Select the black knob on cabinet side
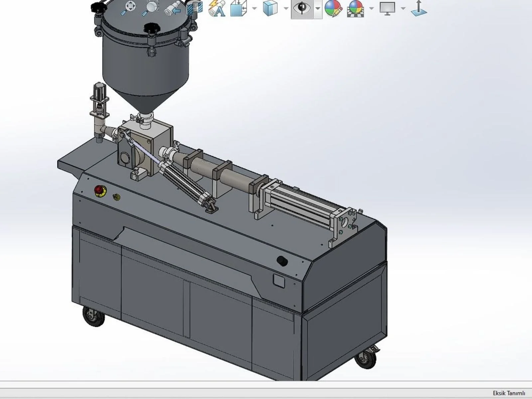The height and width of the screenshot is (399, 532). 282,261
